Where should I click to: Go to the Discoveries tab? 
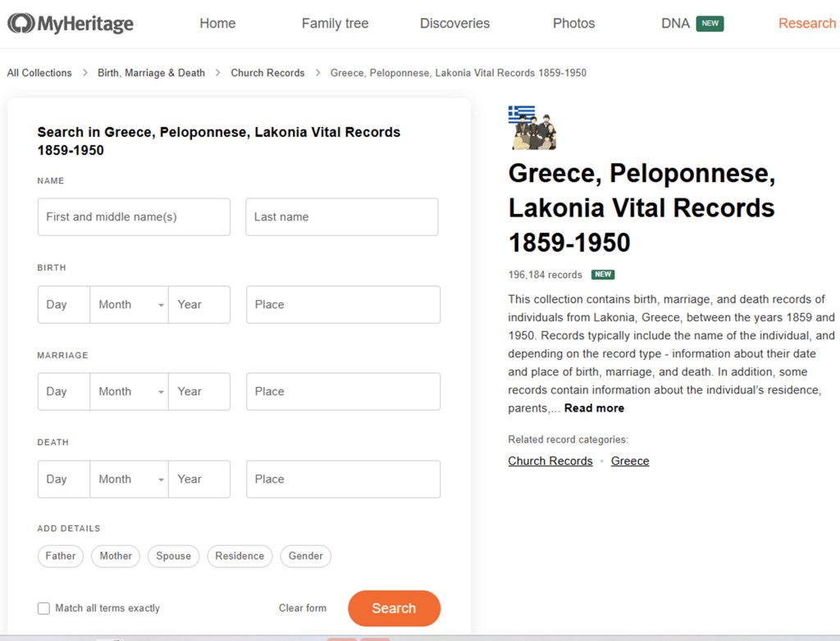tap(454, 24)
